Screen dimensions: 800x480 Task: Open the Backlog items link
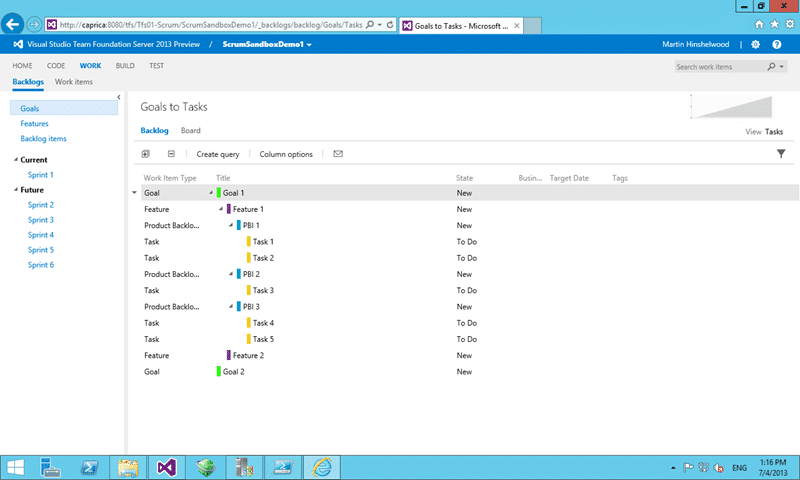(43, 139)
